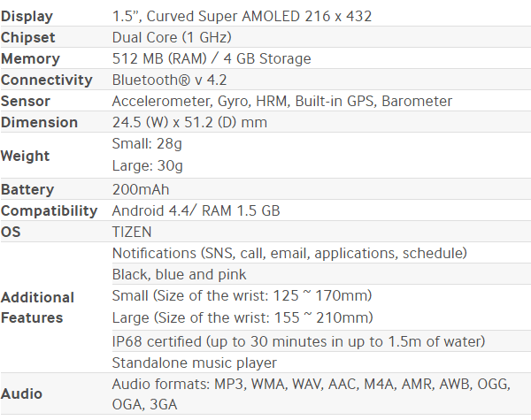Click the Chipset label

tap(27, 37)
